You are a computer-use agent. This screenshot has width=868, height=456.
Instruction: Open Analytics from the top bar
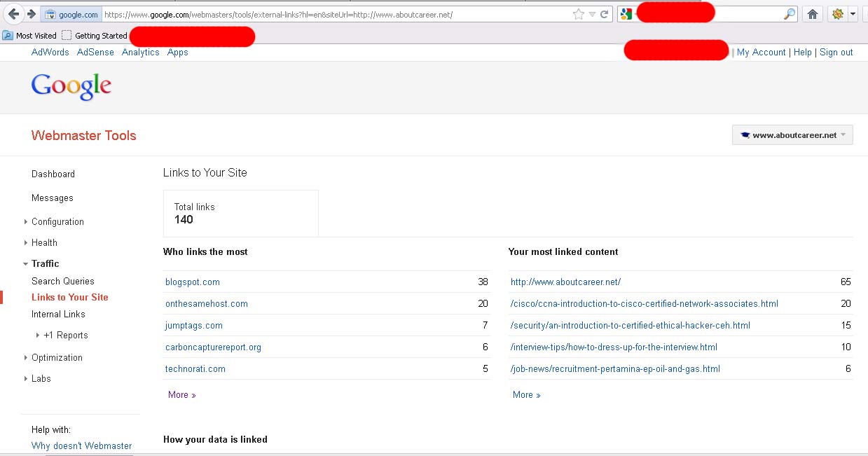pyautogui.click(x=141, y=53)
